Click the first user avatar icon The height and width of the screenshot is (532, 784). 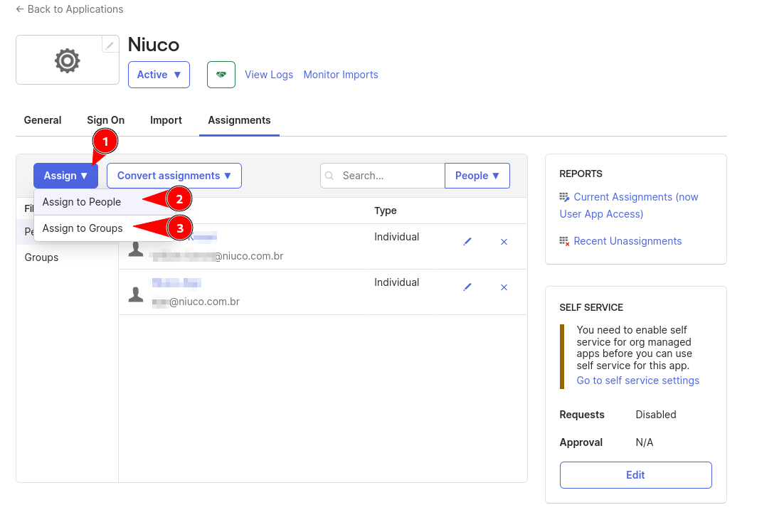136,248
